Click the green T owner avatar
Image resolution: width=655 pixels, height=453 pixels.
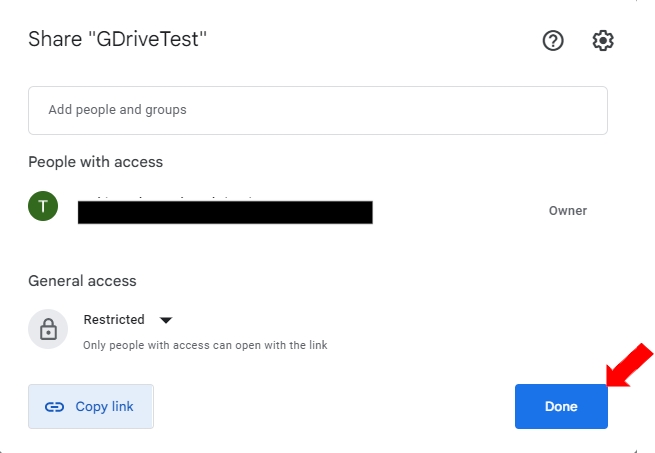[43, 207]
